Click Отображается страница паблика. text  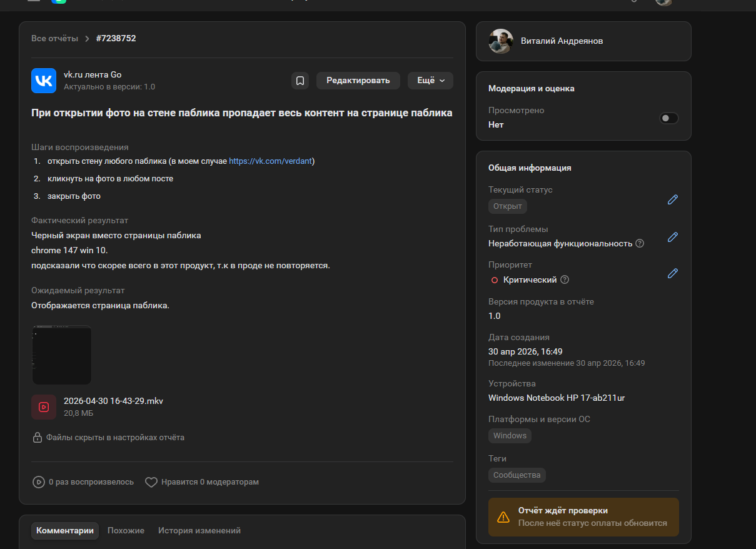coord(100,305)
